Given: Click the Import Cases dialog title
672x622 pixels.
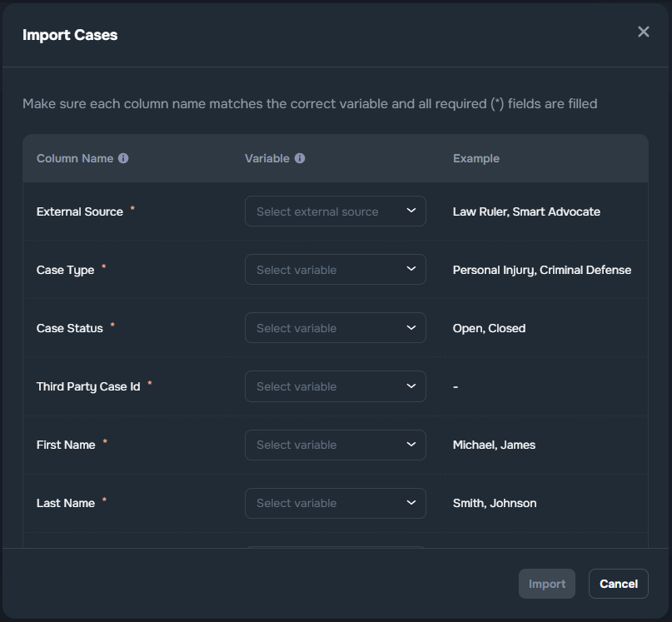Looking at the screenshot, I should point(71,35).
